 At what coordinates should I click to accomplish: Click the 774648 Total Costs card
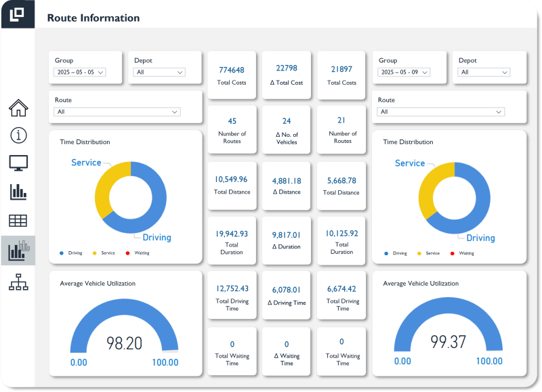232,75
